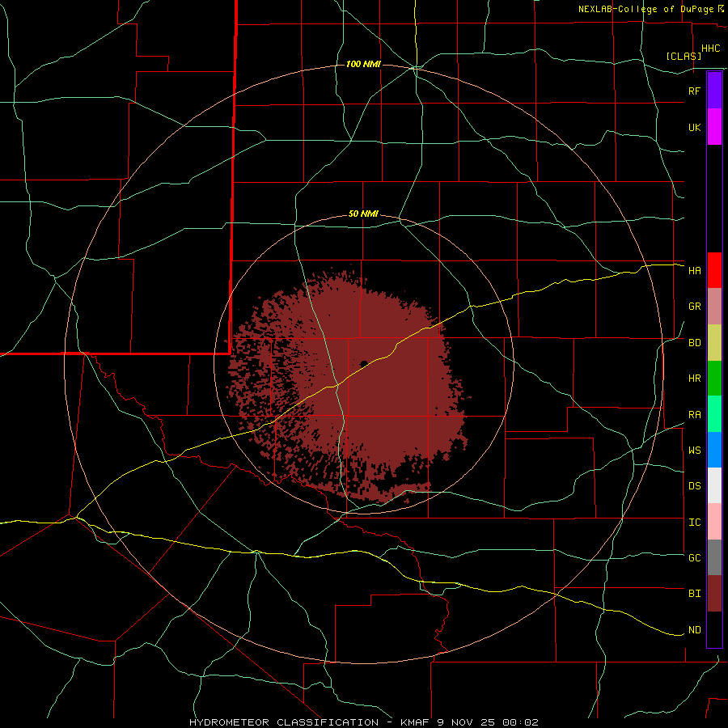Select the BD legend label
Screen dimensions: 728x728
695,343
